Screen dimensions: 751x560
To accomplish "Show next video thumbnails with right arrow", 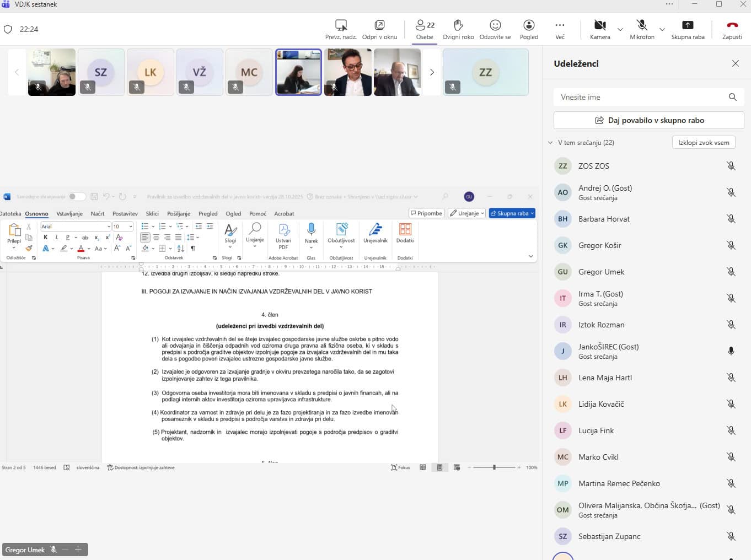I will [432, 72].
